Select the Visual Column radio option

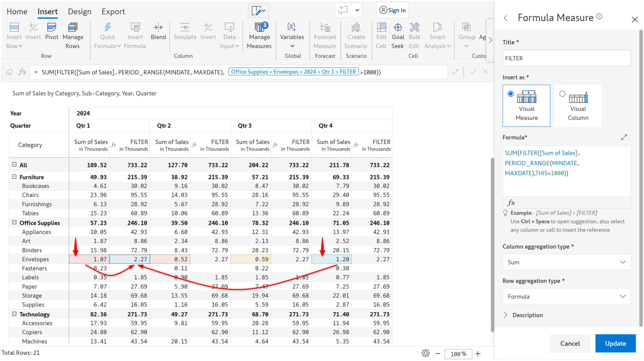point(562,94)
